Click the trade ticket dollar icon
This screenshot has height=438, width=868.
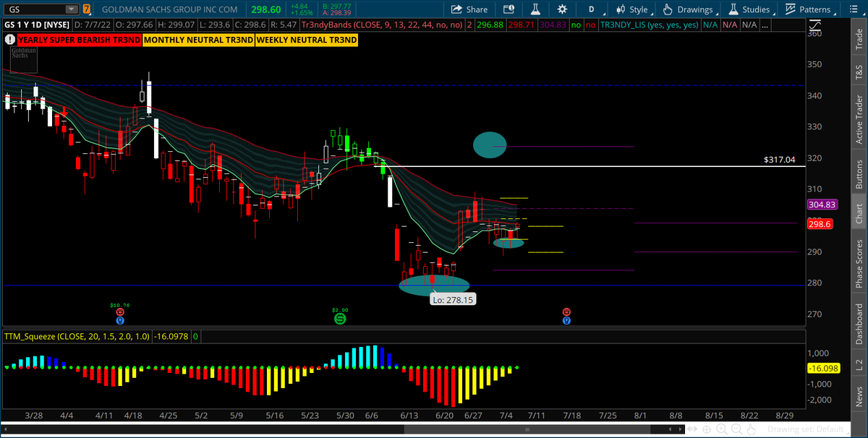pos(509,9)
